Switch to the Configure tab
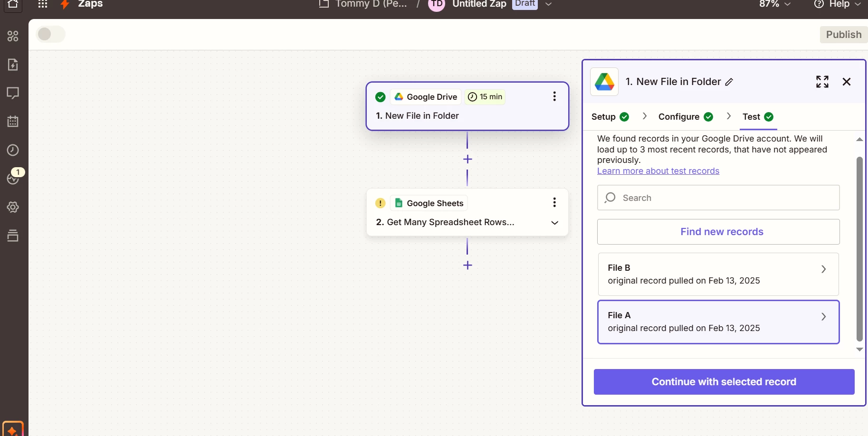868x436 pixels. pyautogui.click(x=686, y=117)
